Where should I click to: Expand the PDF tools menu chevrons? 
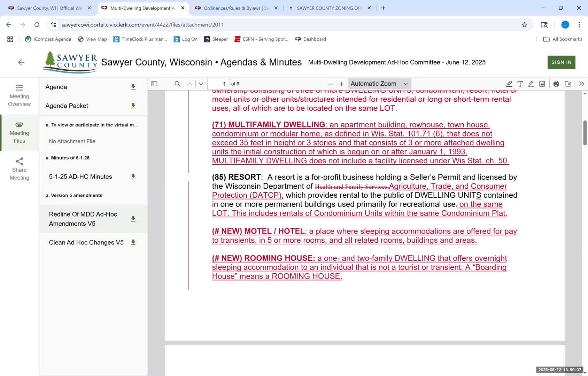click(x=581, y=84)
